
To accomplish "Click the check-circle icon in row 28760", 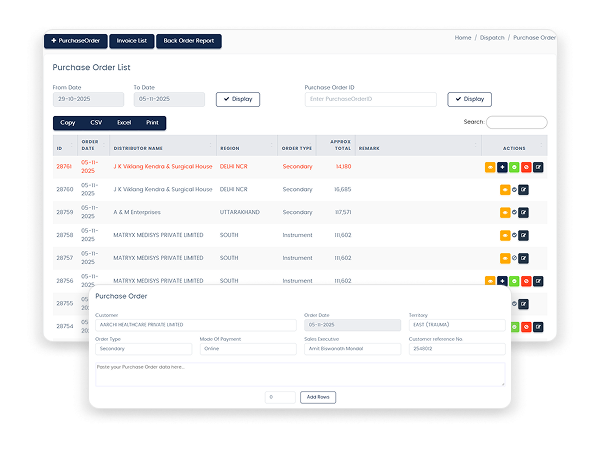I will [x=514, y=189].
